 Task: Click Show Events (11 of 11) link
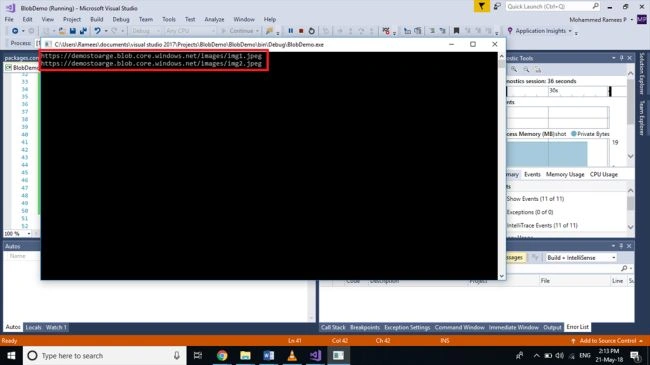tap(535, 199)
